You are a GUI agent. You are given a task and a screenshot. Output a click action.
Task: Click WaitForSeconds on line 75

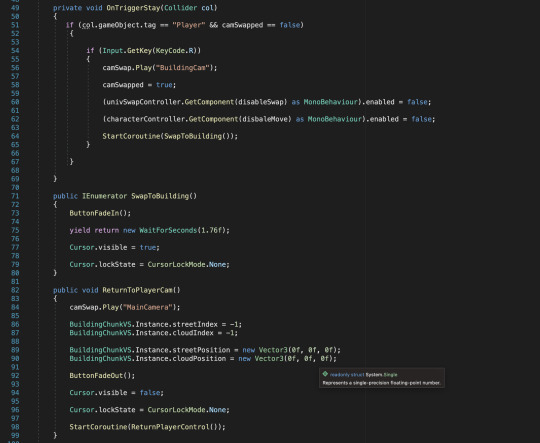pyautogui.click(x=168, y=230)
